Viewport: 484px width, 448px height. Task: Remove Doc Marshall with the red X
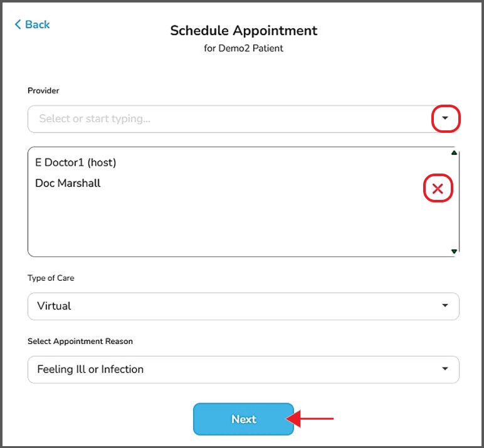[438, 189]
